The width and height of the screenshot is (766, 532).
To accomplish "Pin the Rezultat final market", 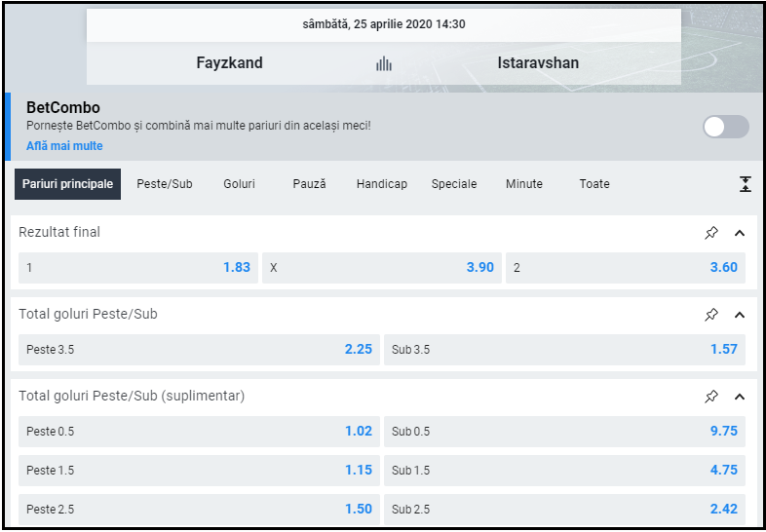I will pyautogui.click(x=711, y=233).
